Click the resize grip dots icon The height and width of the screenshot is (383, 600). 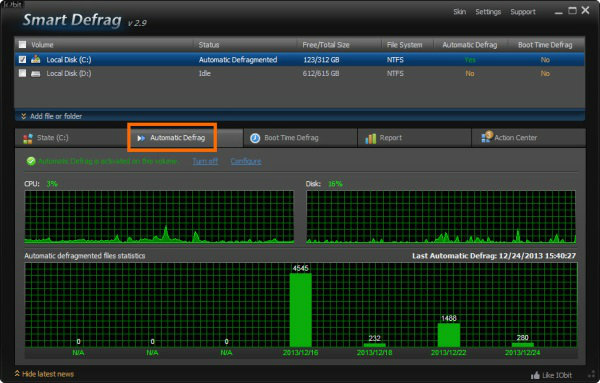(x=592, y=375)
